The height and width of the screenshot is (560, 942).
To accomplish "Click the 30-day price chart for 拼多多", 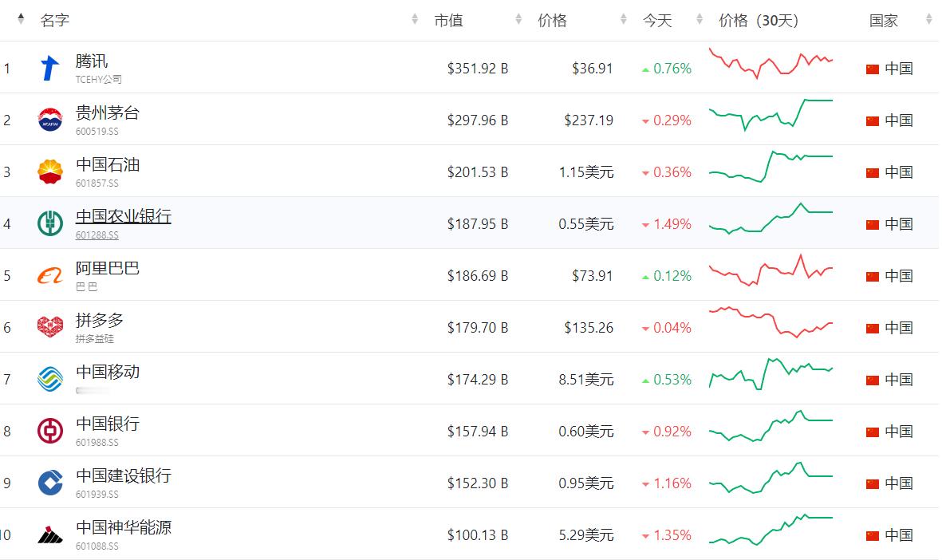I will 771,322.
